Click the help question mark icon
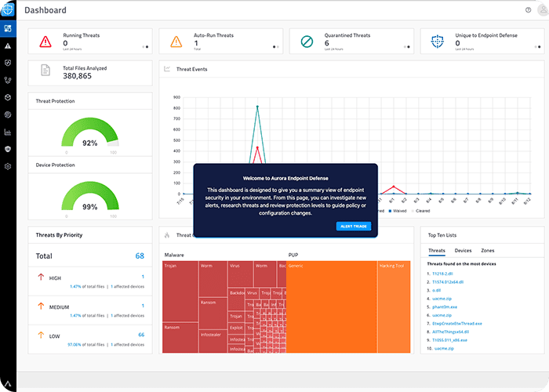The height and width of the screenshot is (392, 549). pyautogui.click(x=528, y=10)
